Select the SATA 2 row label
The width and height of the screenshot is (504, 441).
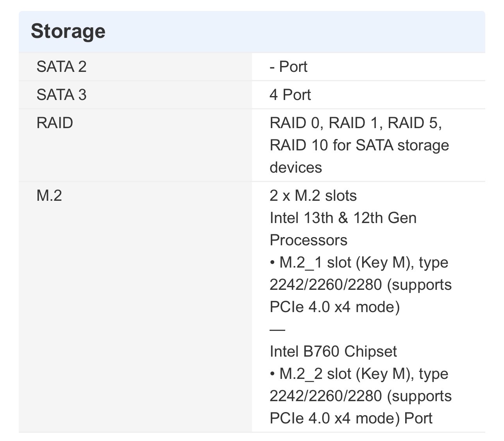61,67
